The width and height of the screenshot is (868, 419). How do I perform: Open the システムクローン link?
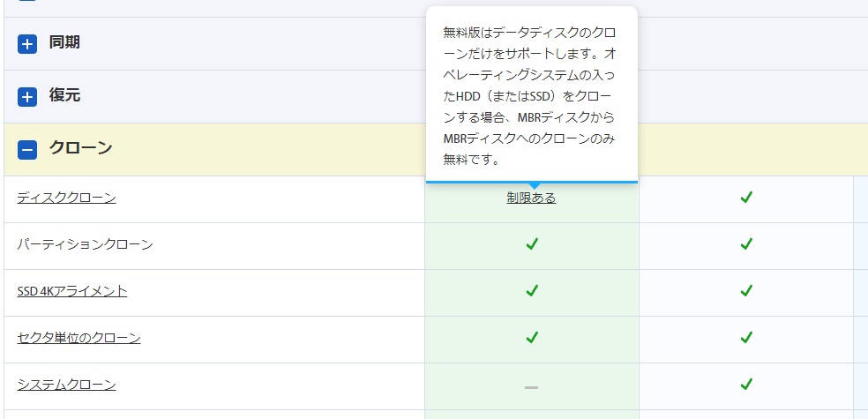pyautogui.click(x=66, y=384)
